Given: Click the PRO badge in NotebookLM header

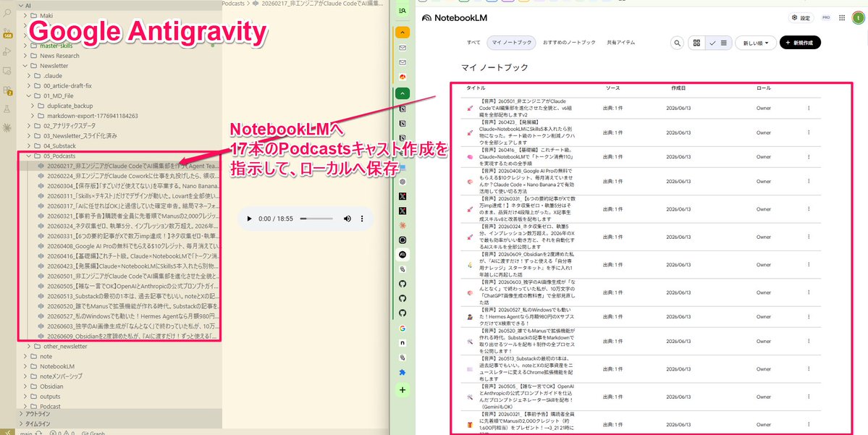Looking at the screenshot, I should (x=826, y=17).
